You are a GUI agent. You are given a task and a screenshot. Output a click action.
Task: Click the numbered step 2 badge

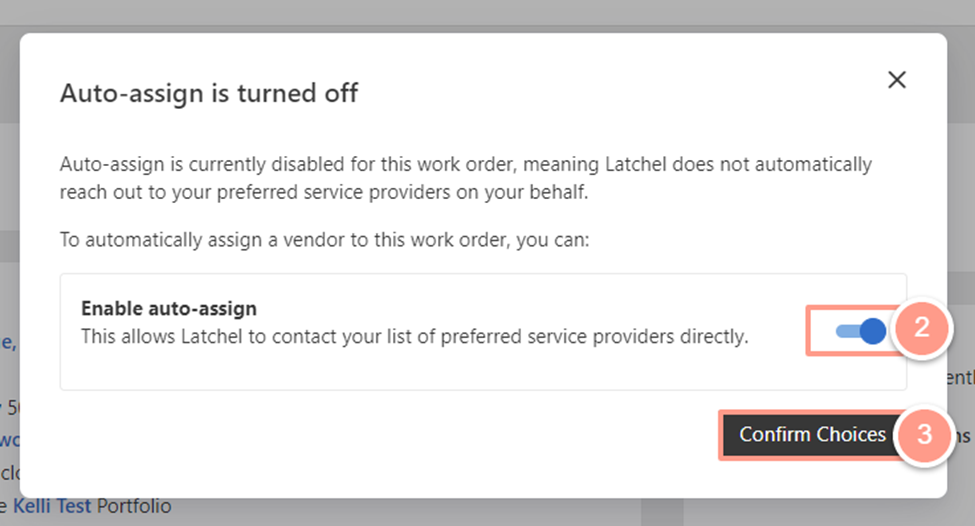pos(922,328)
